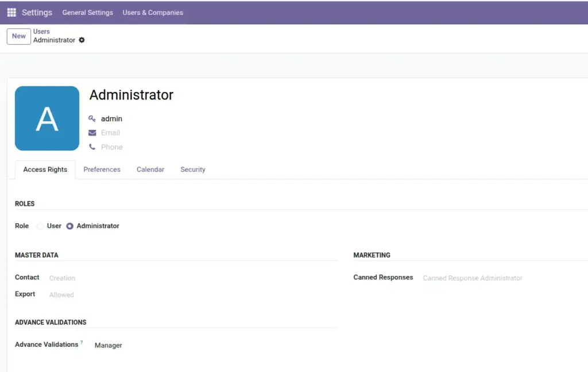Screen dimensions: 588x372
Task: Click the Administrator name field
Action: coord(131,95)
